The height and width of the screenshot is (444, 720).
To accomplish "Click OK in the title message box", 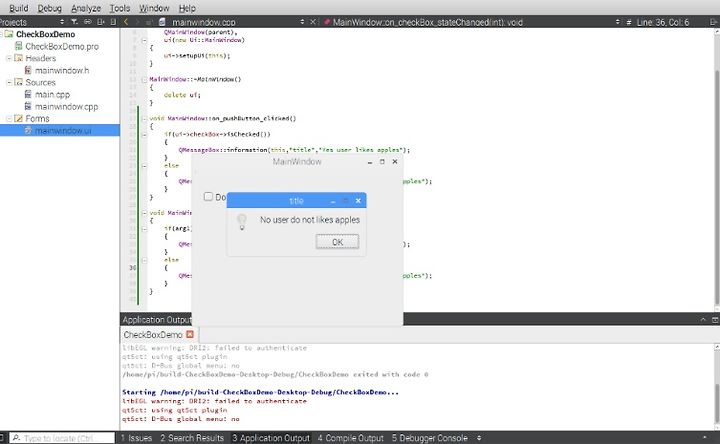I will pyautogui.click(x=337, y=242).
